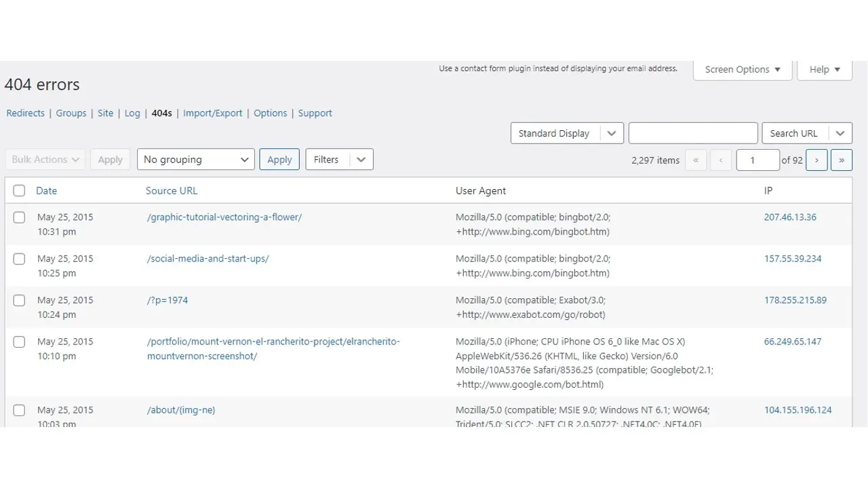This screenshot has width=868, height=488.
Task: Open the Help dropdown tab
Action: pyautogui.click(x=824, y=69)
